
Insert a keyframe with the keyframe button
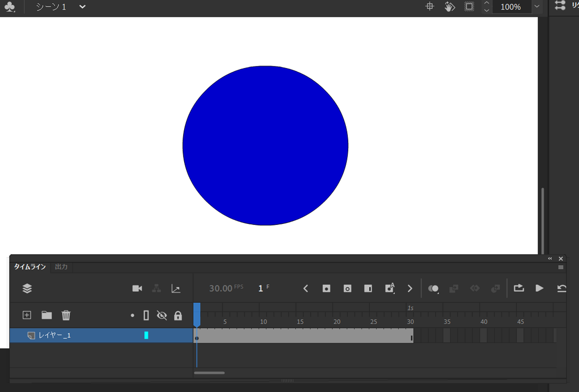pyautogui.click(x=326, y=289)
